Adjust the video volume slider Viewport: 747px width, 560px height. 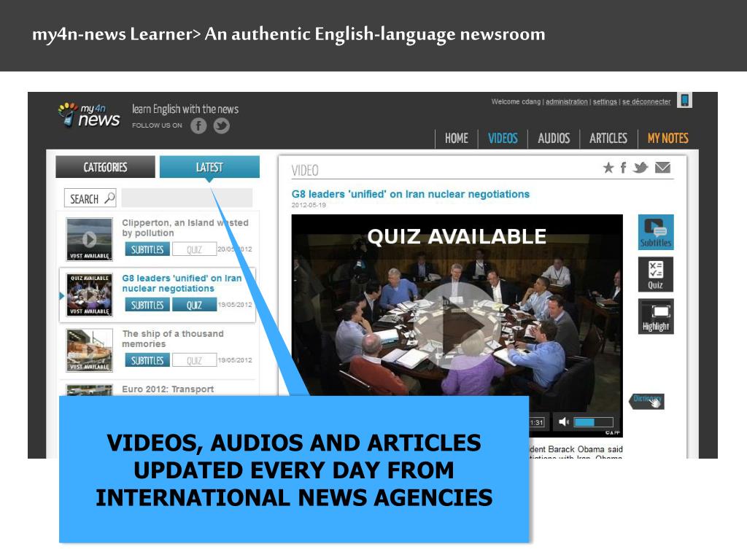tap(593, 422)
